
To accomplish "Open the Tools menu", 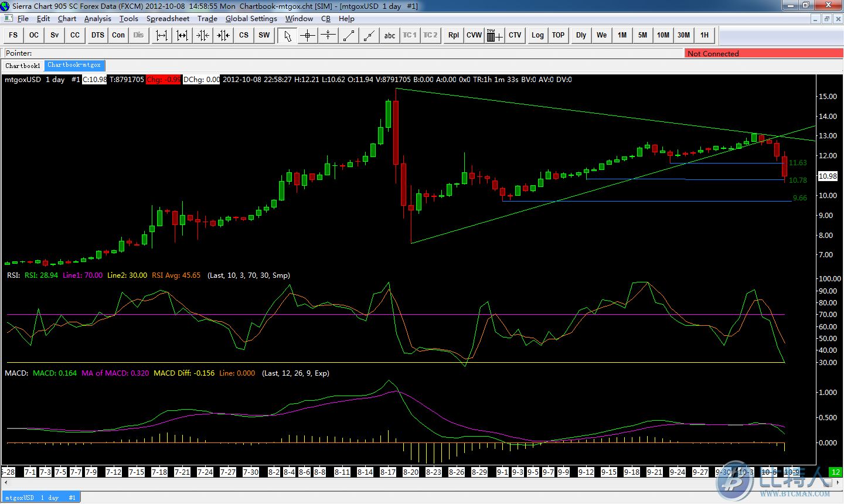I will [128, 18].
